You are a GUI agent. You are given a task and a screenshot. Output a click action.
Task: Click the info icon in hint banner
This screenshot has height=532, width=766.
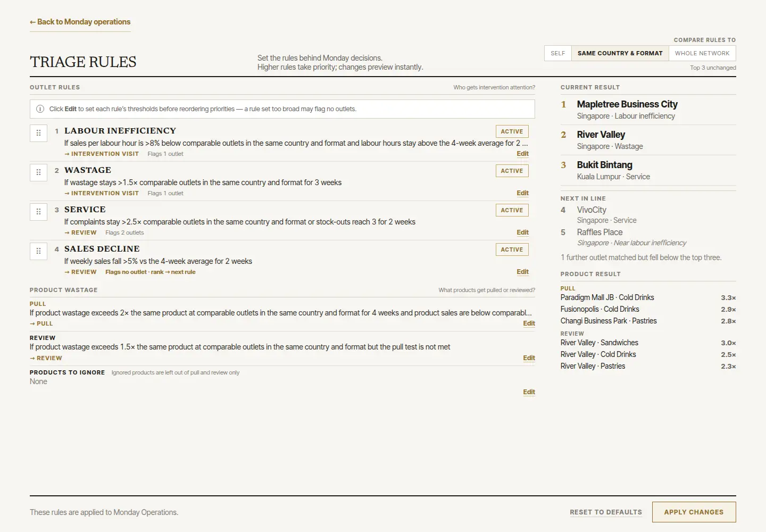pyautogui.click(x=40, y=109)
